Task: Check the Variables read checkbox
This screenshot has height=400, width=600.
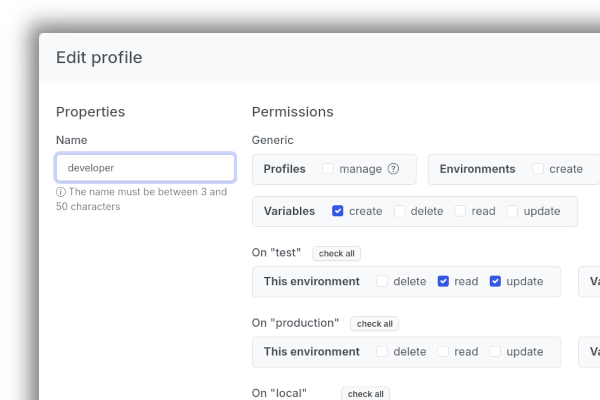Action: coord(460,211)
